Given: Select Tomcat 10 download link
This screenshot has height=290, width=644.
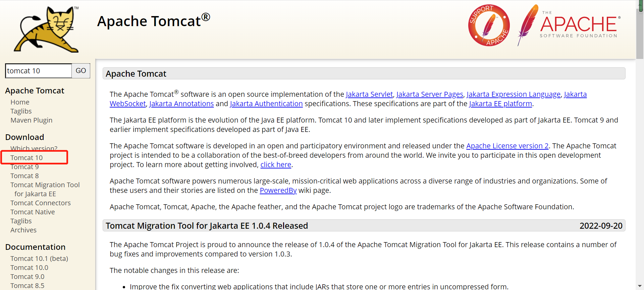Looking at the screenshot, I should [26, 158].
